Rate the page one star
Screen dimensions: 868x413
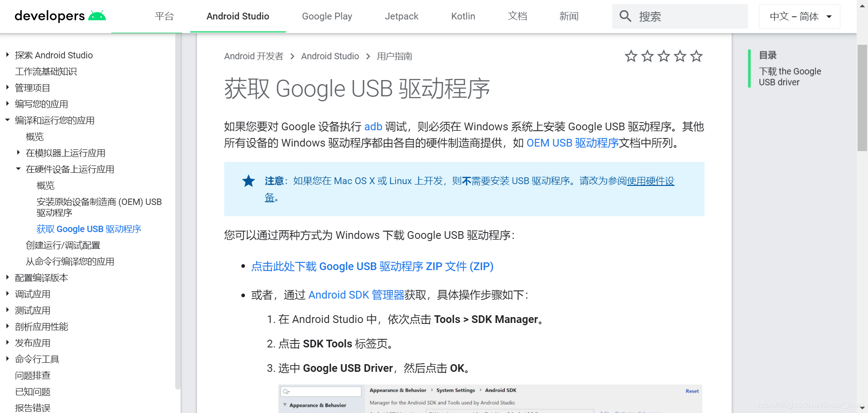click(x=631, y=56)
